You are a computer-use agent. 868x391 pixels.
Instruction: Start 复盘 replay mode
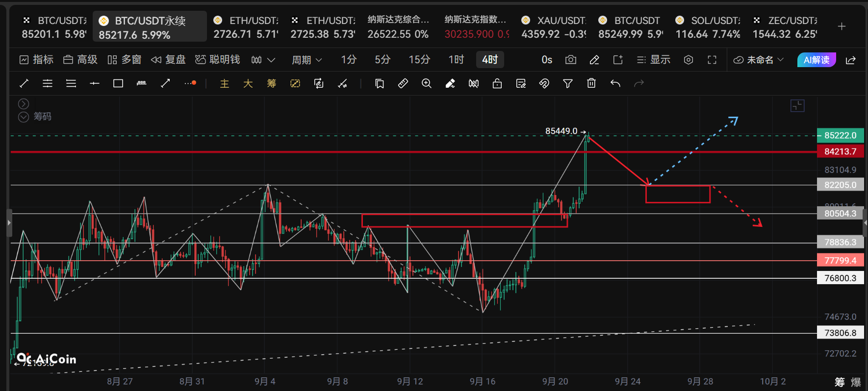(168, 60)
